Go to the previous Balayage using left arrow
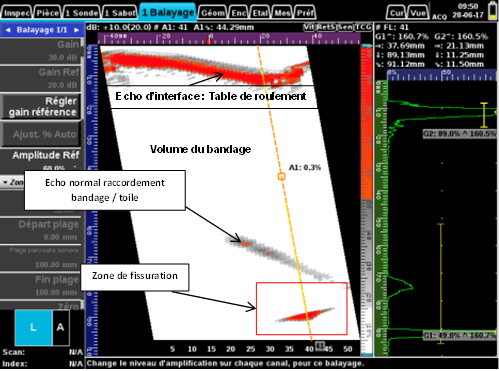This screenshot has height=371, width=499. click(x=8, y=30)
